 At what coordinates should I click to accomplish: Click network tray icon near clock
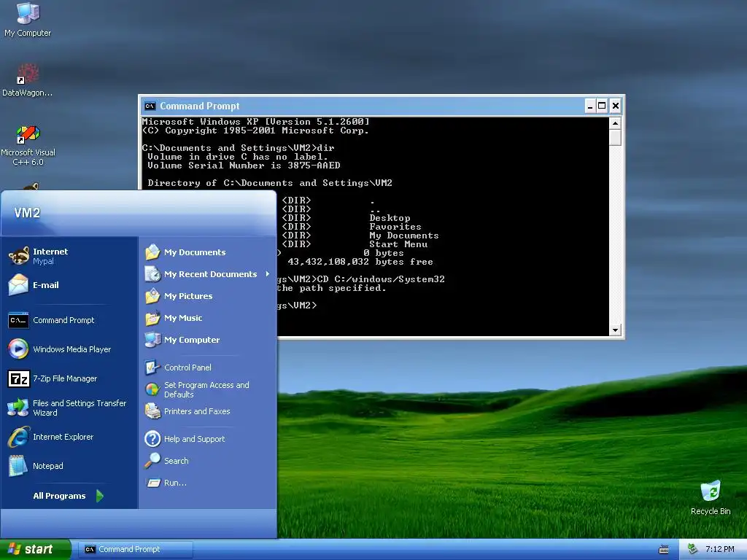693,549
